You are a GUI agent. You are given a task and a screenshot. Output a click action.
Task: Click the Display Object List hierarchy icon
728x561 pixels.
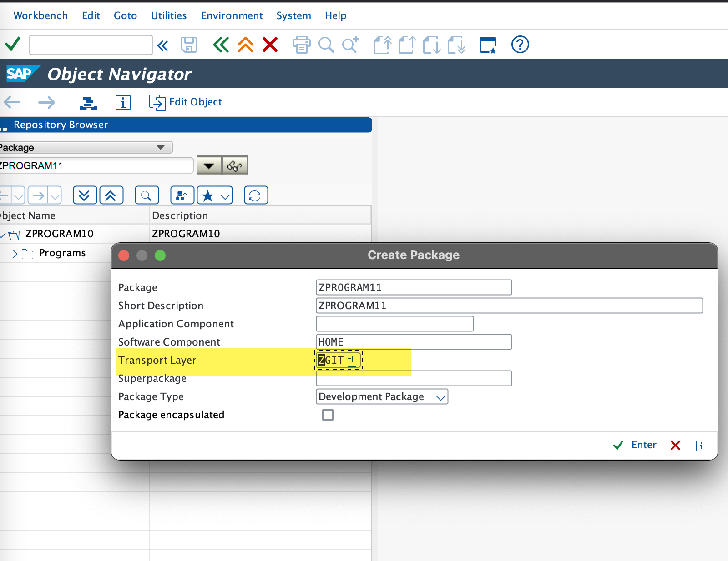point(88,103)
